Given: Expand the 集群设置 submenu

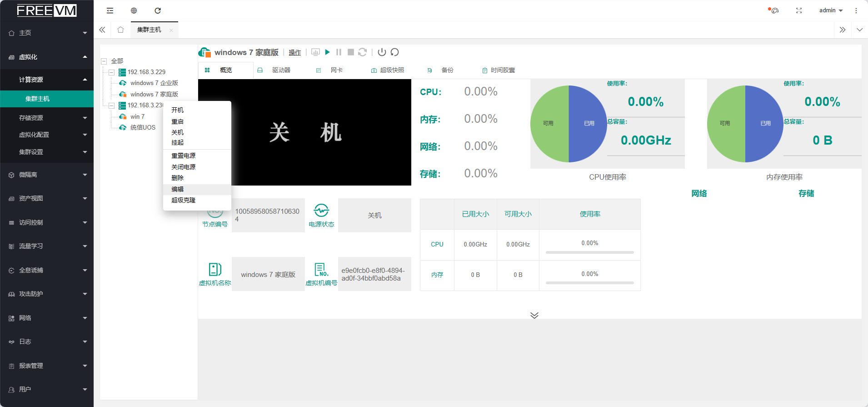Looking at the screenshot, I should coord(47,152).
